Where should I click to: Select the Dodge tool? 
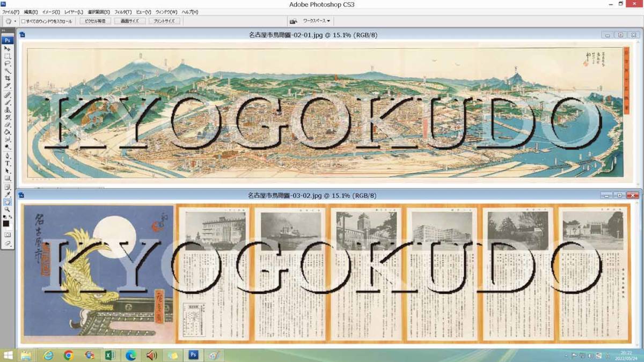pos(8,147)
